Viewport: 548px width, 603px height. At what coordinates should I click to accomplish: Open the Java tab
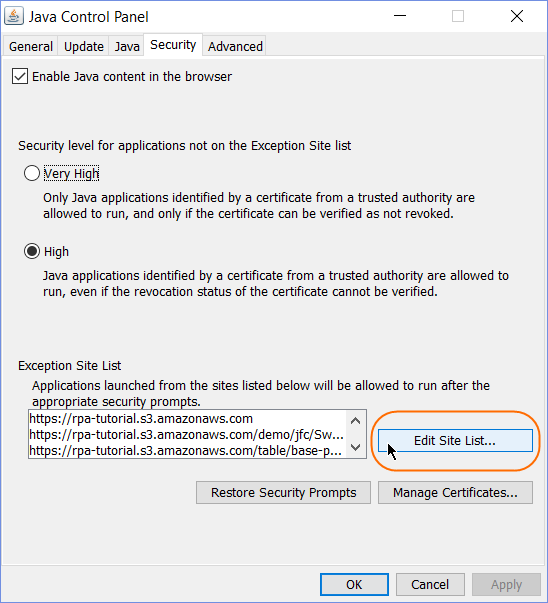tap(127, 47)
